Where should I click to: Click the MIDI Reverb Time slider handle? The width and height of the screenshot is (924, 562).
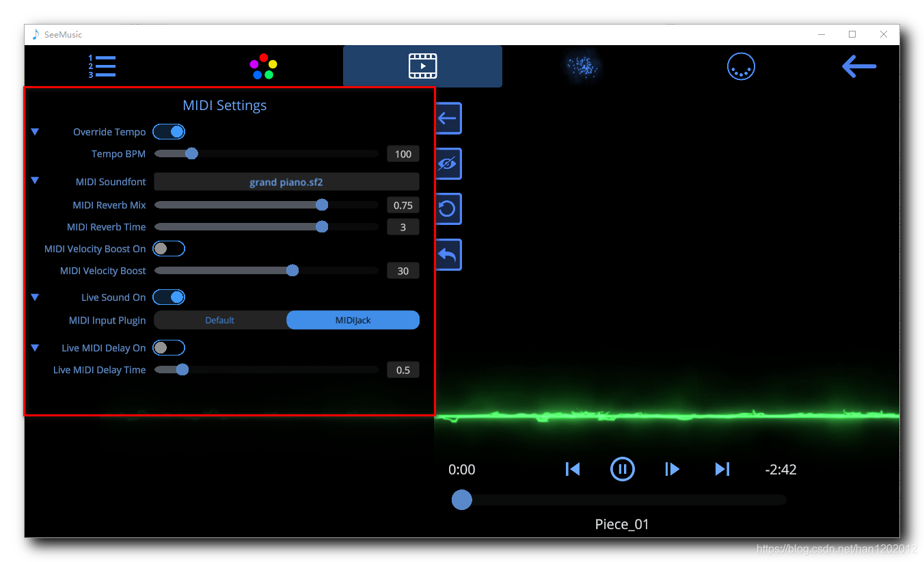322,227
